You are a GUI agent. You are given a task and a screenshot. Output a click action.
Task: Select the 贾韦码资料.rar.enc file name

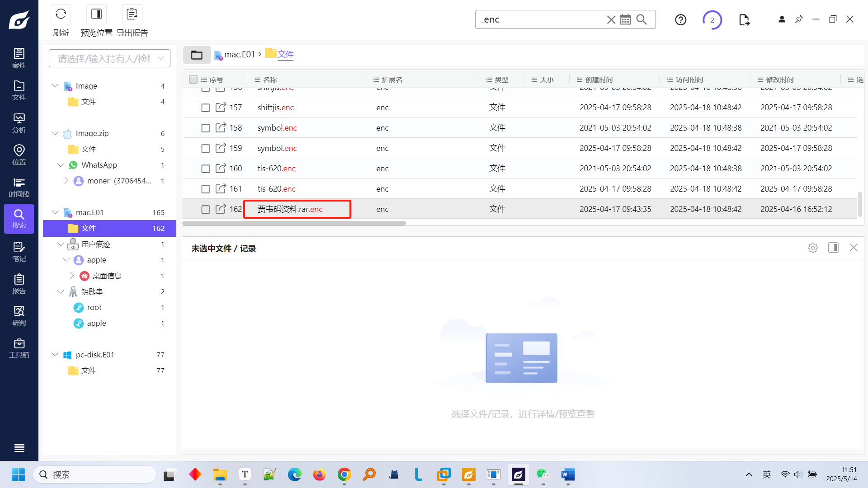click(290, 209)
